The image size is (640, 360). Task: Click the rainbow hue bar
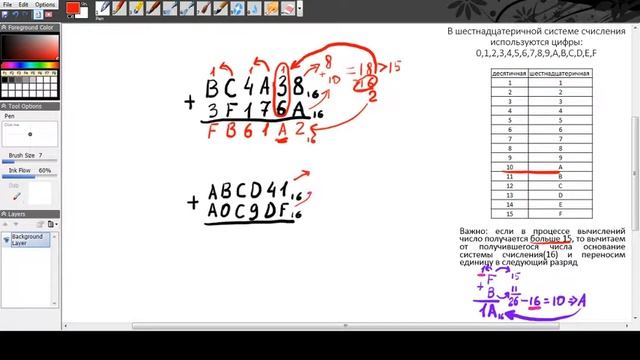point(30,65)
